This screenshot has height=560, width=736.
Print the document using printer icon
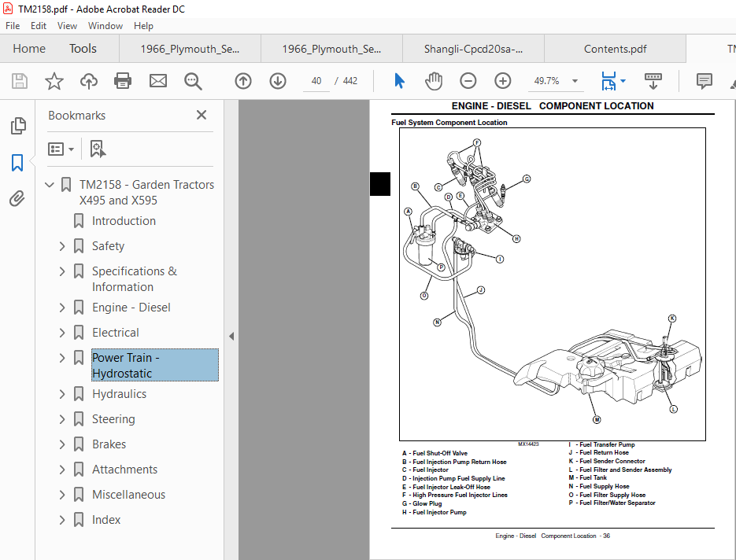(123, 81)
